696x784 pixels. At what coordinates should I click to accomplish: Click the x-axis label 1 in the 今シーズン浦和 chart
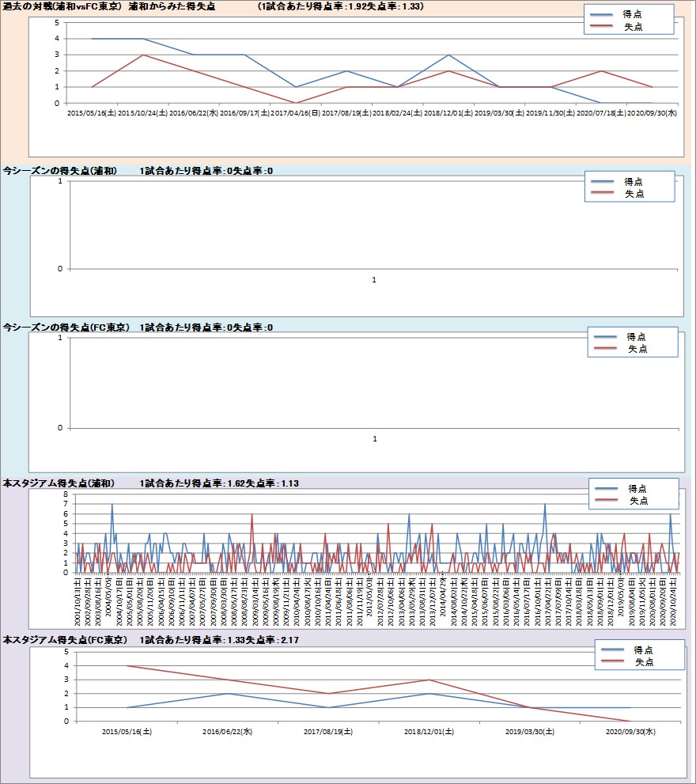click(x=374, y=280)
